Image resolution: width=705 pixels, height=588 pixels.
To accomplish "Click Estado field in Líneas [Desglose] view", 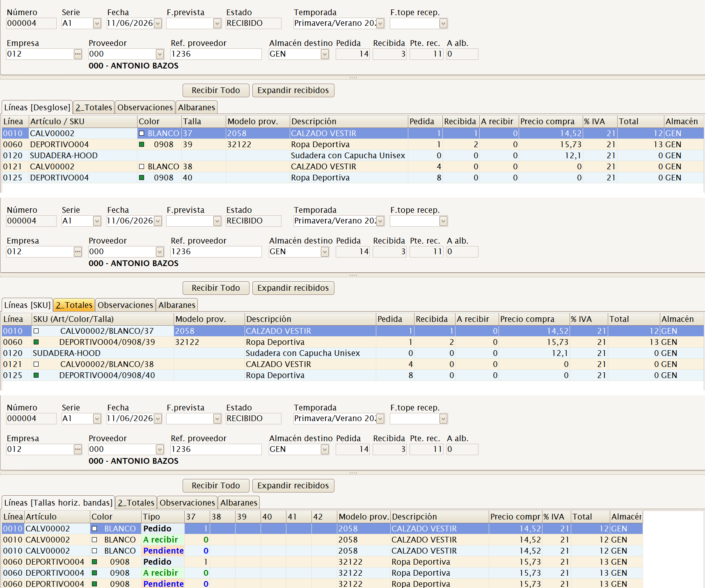I will click(x=254, y=23).
